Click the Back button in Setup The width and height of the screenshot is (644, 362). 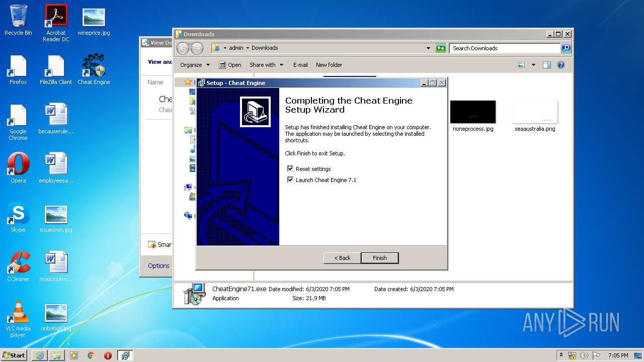click(x=342, y=258)
